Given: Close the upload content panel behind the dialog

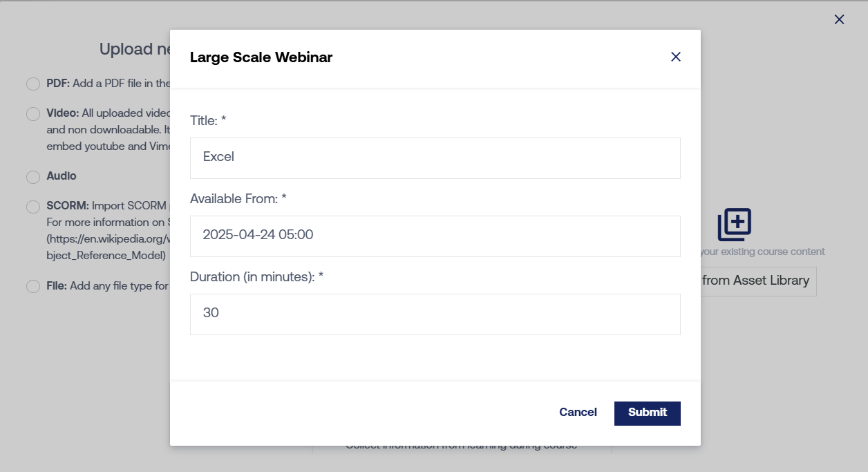Looking at the screenshot, I should [839, 19].
